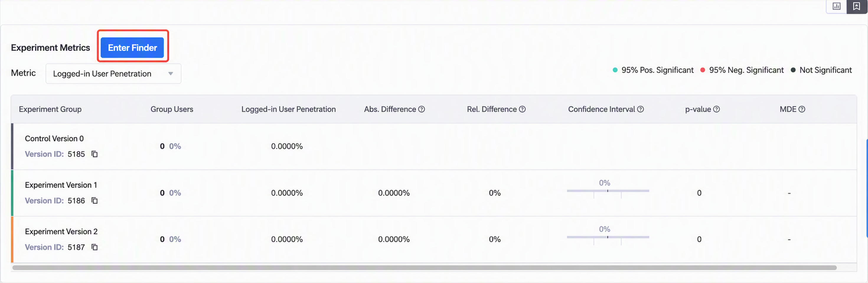Viewport: 868px width, 283px height.
Task: Select Experiment Version 2 row name
Action: pyautogui.click(x=61, y=232)
